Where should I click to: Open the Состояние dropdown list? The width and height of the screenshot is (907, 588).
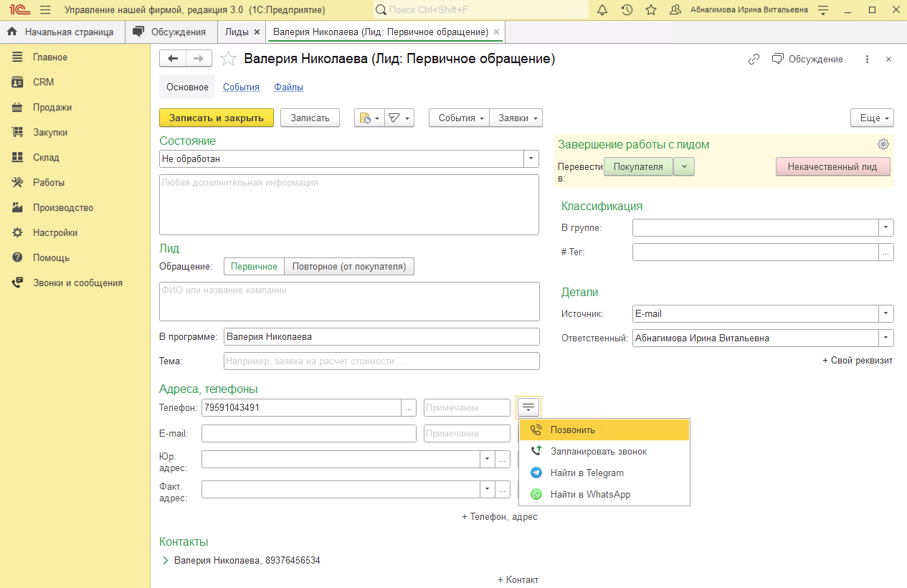click(531, 158)
